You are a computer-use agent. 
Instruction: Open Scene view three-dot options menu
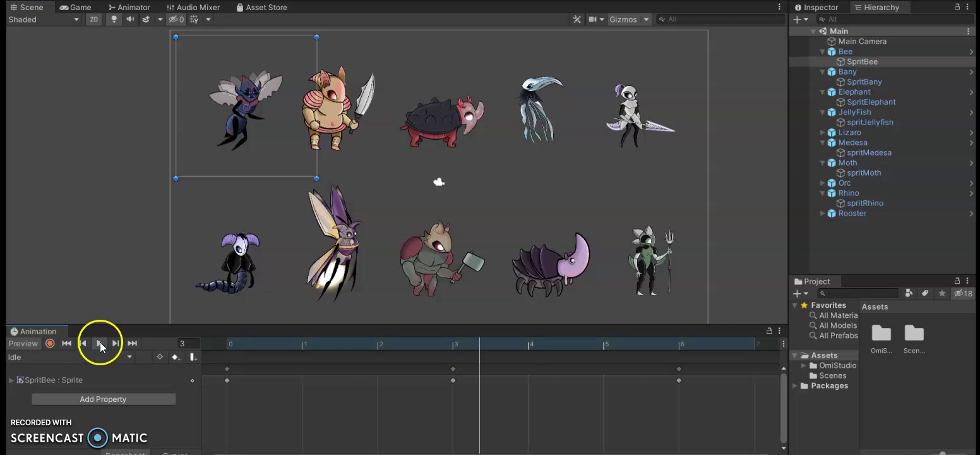click(x=779, y=7)
